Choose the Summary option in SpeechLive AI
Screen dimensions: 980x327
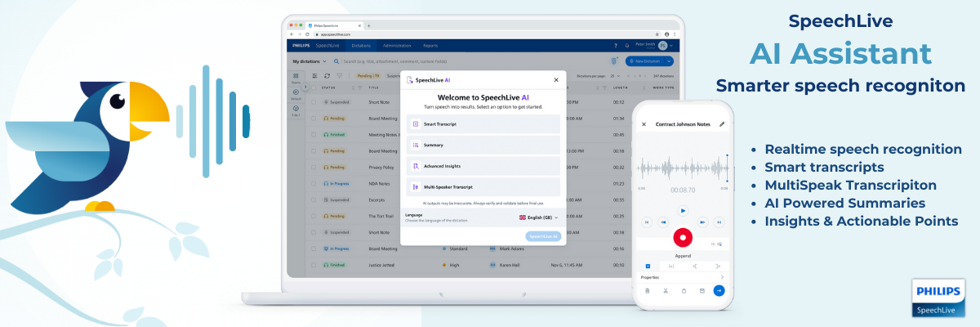(483, 145)
